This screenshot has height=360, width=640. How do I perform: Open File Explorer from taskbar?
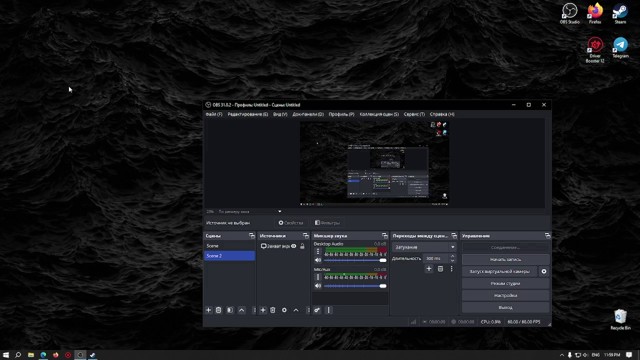pyautogui.click(x=31, y=355)
